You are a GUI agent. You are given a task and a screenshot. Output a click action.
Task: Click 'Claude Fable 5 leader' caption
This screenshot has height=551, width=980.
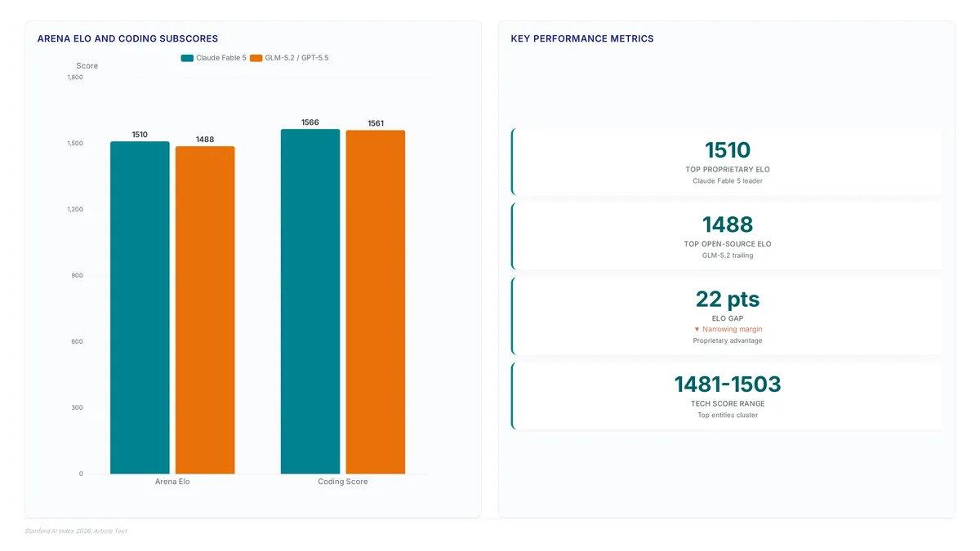[728, 181]
